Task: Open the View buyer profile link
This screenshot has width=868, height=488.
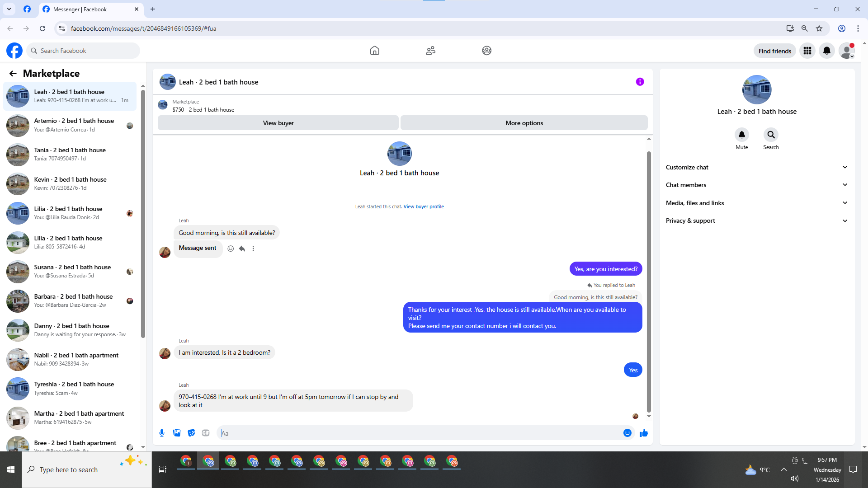Action: tap(423, 206)
